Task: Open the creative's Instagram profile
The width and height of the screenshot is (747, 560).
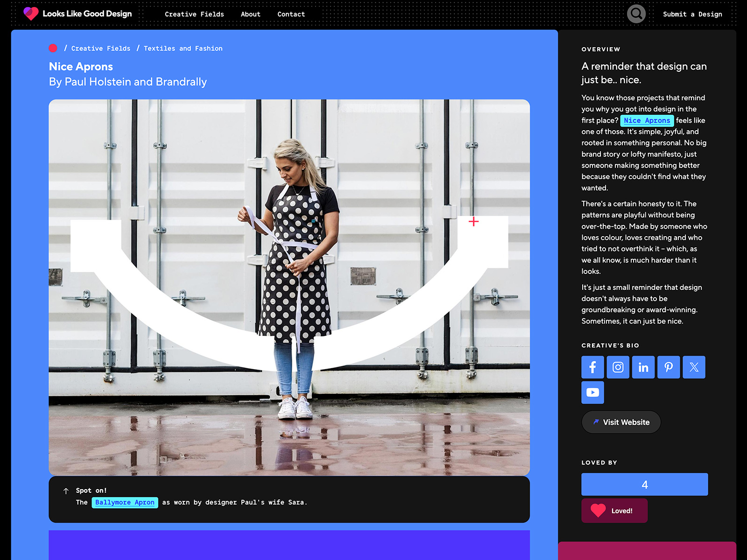Action: point(618,367)
